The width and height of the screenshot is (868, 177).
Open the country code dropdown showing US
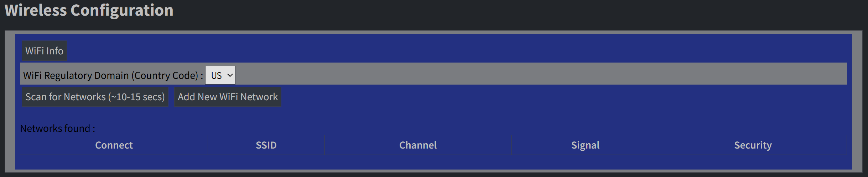(x=220, y=75)
